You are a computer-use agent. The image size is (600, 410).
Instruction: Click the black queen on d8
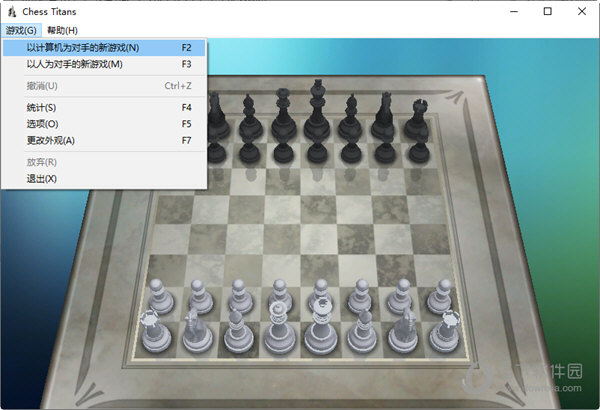284,114
